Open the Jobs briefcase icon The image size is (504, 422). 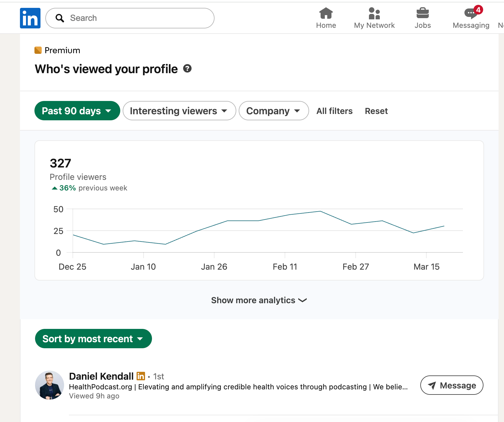click(422, 13)
